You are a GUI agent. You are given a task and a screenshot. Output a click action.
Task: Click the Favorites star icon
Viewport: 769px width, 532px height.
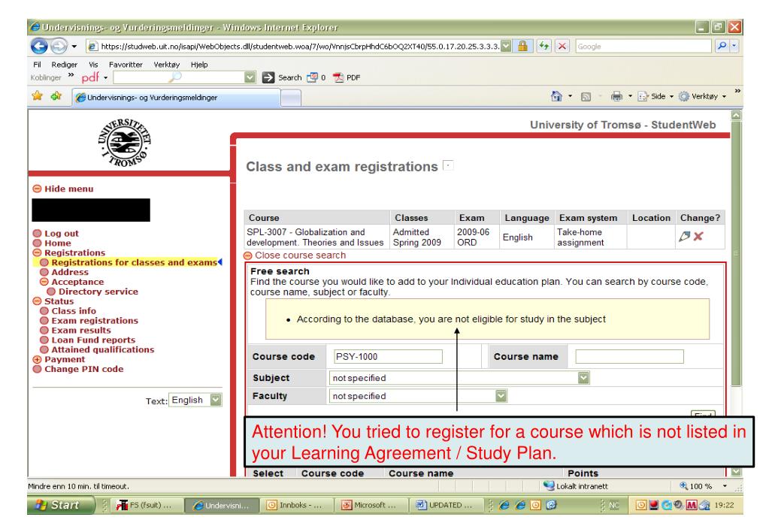click(38, 95)
